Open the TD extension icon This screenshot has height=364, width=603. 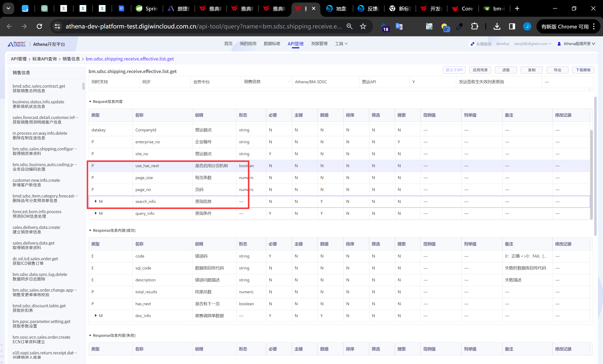coord(429,26)
